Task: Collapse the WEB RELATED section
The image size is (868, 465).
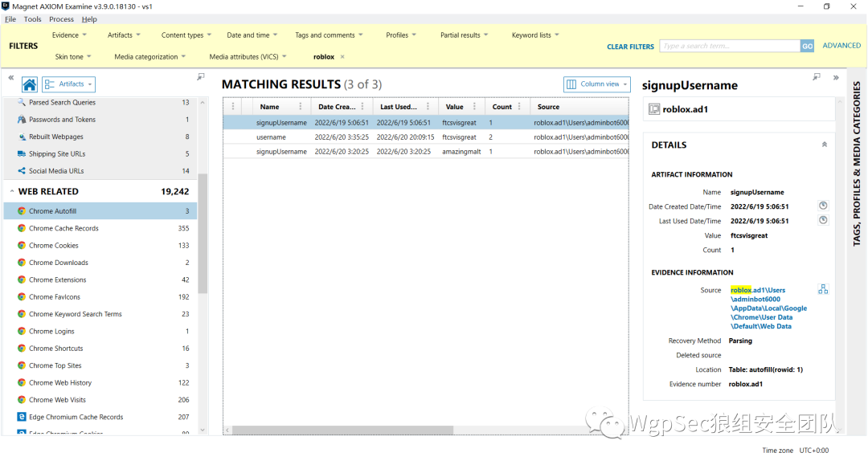Action: [x=11, y=191]
